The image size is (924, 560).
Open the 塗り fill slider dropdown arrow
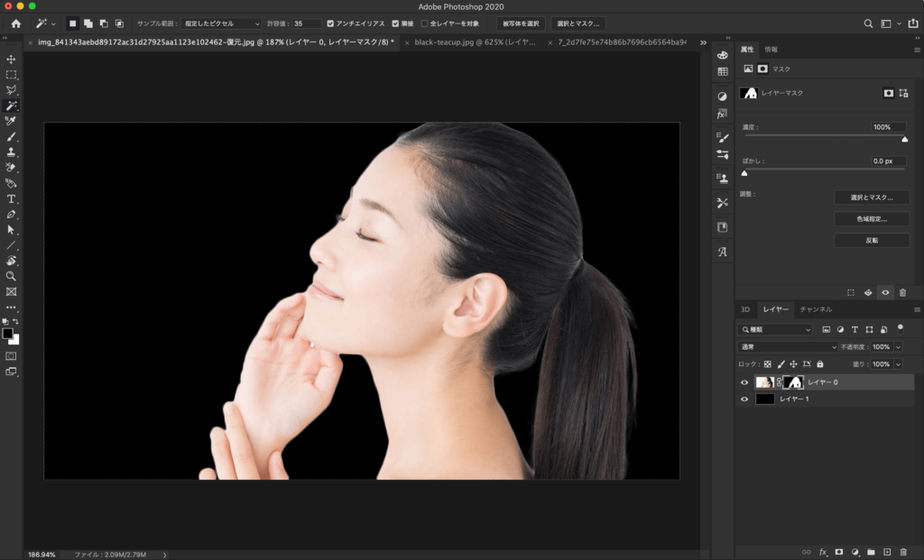pos(898,364)
